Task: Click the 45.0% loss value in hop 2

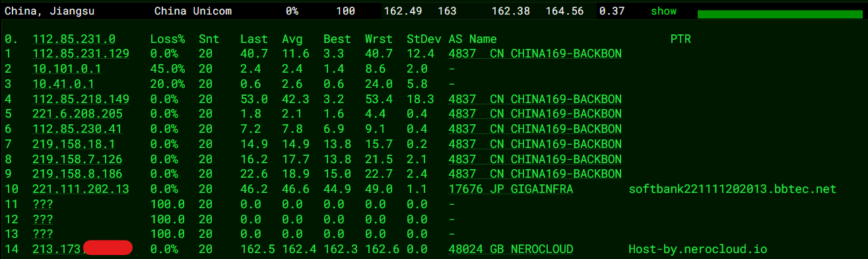Action: (x=168, y=69)
